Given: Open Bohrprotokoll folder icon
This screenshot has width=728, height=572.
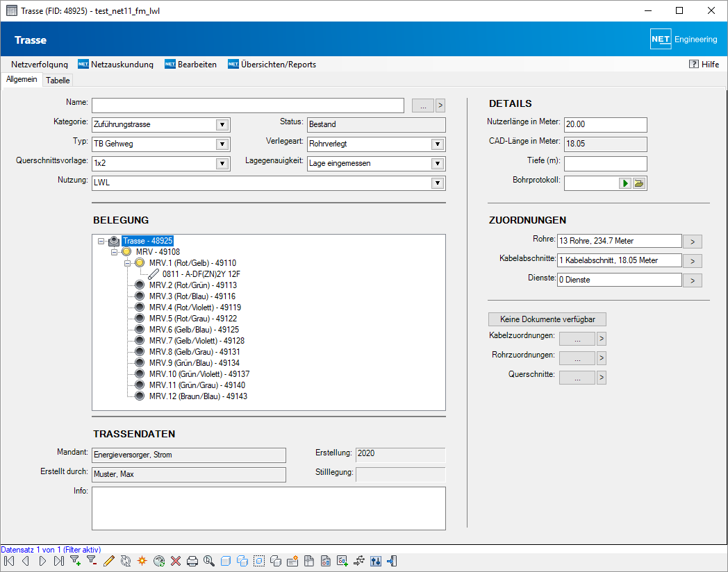Looking at the screenshot, I should click(x=639, y=183).
